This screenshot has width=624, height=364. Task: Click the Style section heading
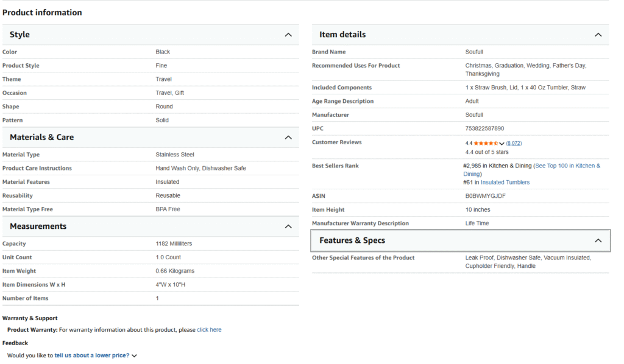coord(19,35)
